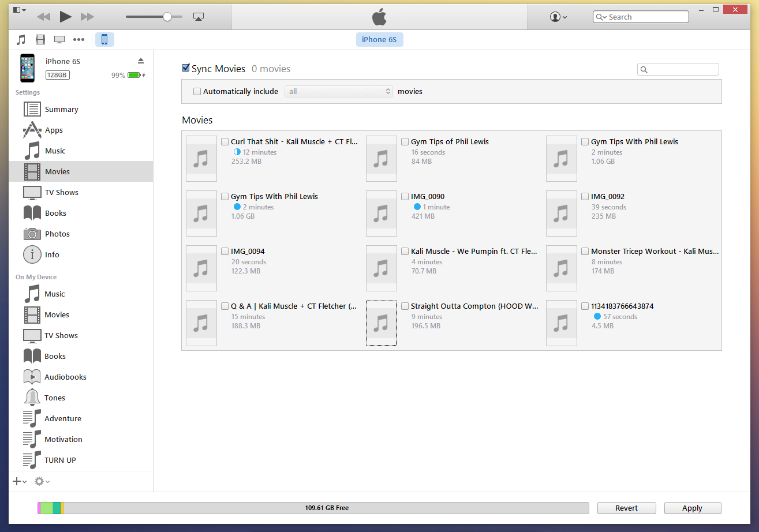Screen dimensions: 759x532
Task: Open the 'all' movies dropdown
Action: pyautogui.click(x=339, y=91)
